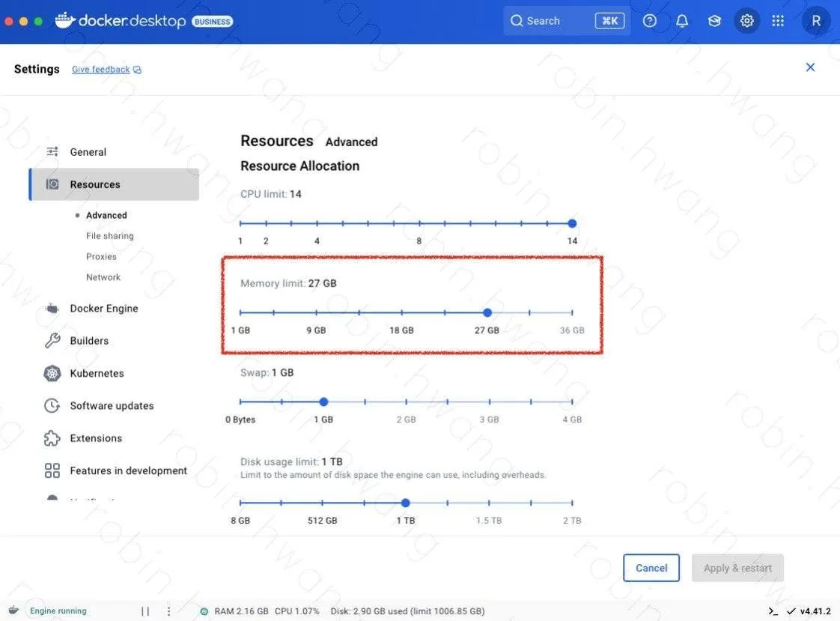Click the Engine running status text

tap(58, 611)
